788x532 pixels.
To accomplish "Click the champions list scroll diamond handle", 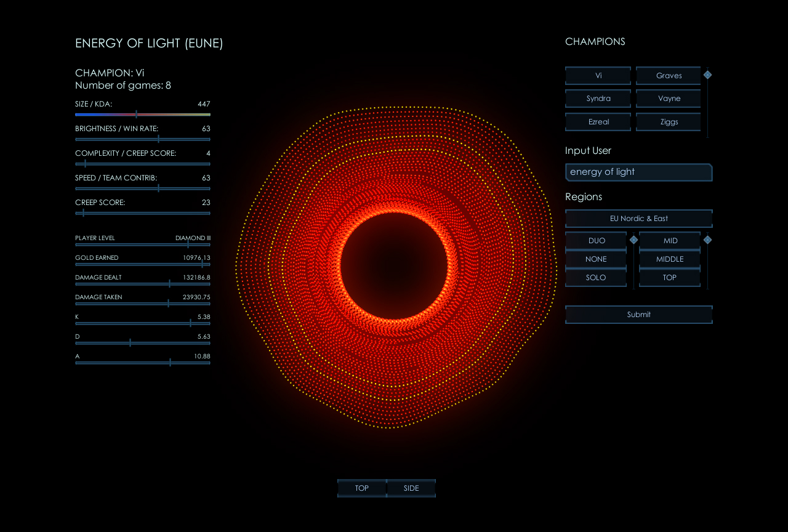I will coord(708,75).
